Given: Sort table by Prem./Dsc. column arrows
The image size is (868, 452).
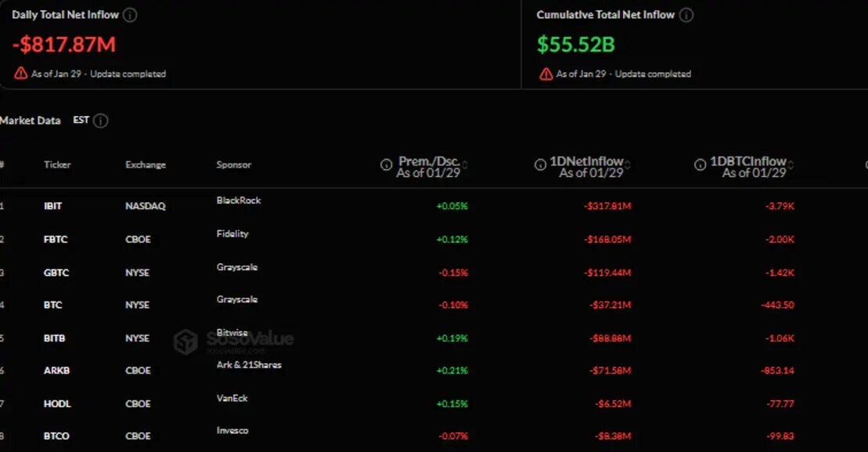Looking at the screenshot, I should (x=465, y=165).
